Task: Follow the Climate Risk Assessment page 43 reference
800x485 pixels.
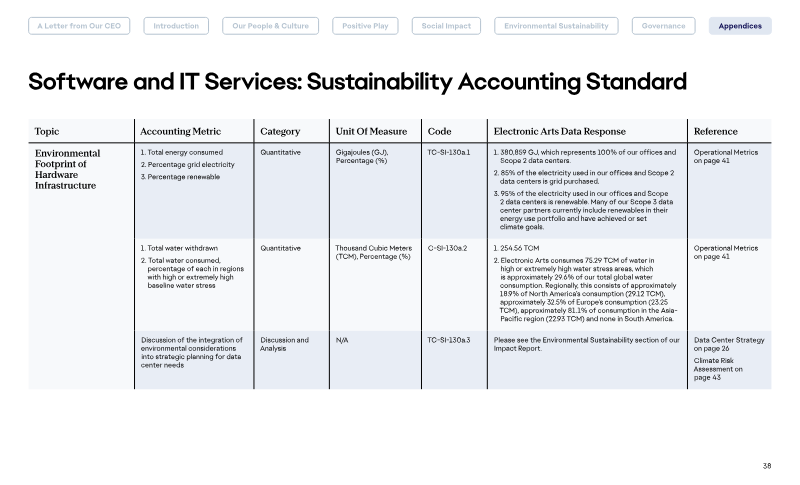Action: point(718,369)
